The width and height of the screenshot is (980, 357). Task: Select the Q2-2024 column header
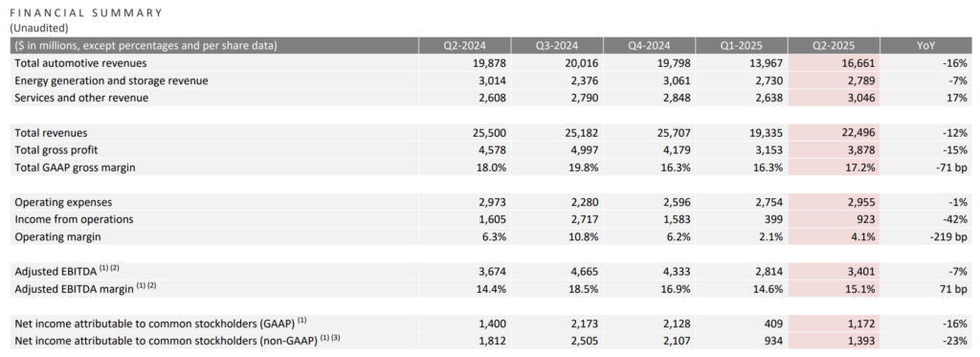[x=464, y=46]
